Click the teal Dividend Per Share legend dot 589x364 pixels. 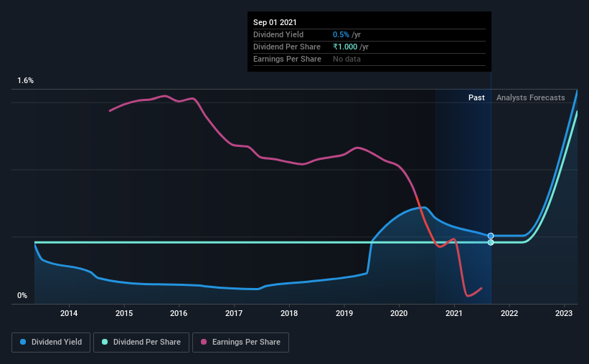pos(105,342)
